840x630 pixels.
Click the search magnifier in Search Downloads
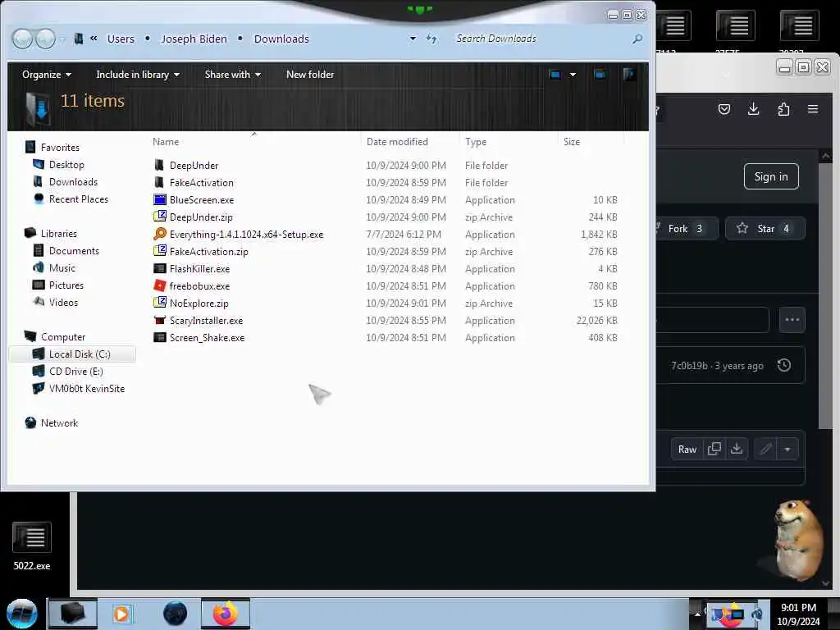[637, 39]
